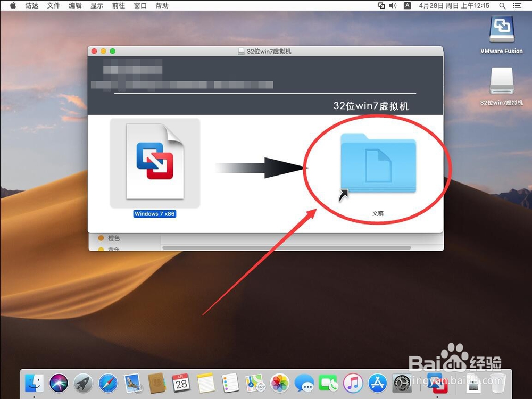Open Notification Center from the menu bar
The image size is (532, 399).
click(517, 6)
